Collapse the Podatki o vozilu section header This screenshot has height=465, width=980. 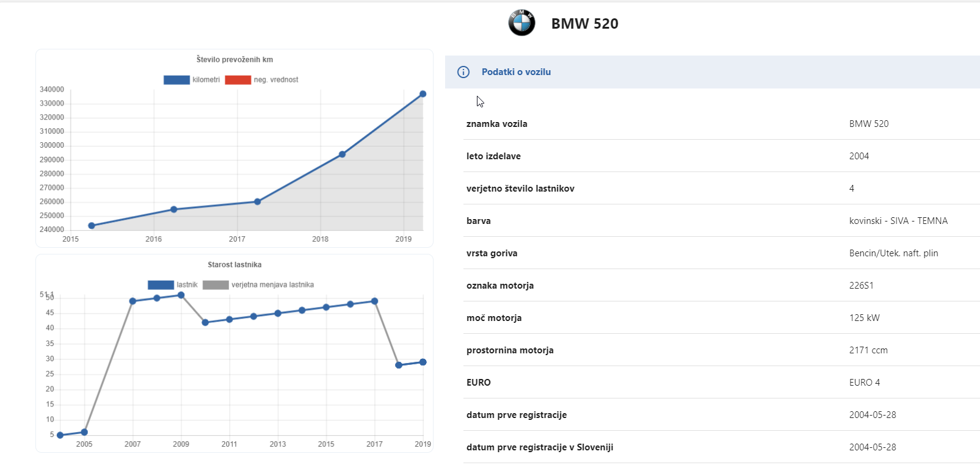pyautogui.click(x=713, y=72)
